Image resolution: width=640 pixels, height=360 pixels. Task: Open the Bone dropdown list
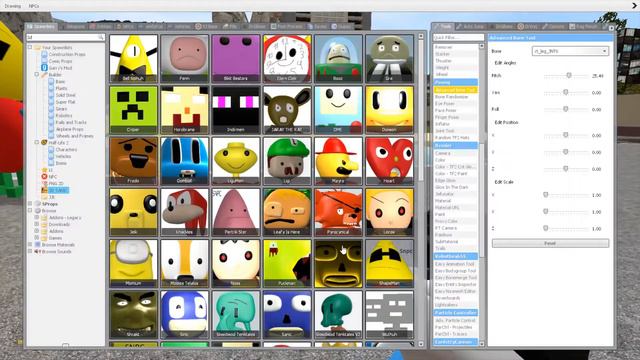570,51
